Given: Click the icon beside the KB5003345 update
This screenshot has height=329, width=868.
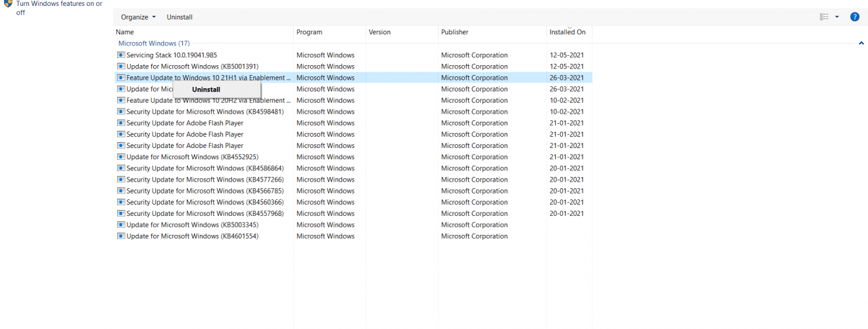Looking at the screenshot, I should click(121, 225).
